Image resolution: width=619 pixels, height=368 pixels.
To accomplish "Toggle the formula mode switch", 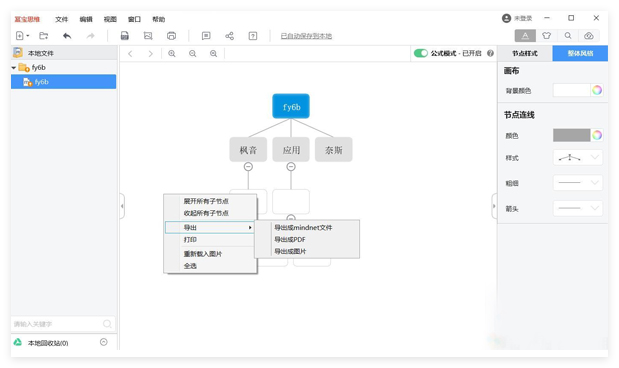I will tap(421, 53).
